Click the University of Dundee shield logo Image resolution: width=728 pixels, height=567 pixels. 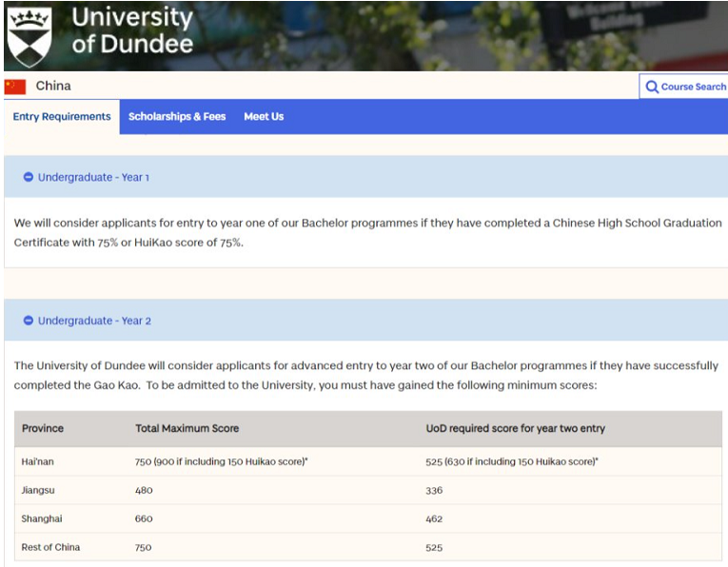point(30,37)
